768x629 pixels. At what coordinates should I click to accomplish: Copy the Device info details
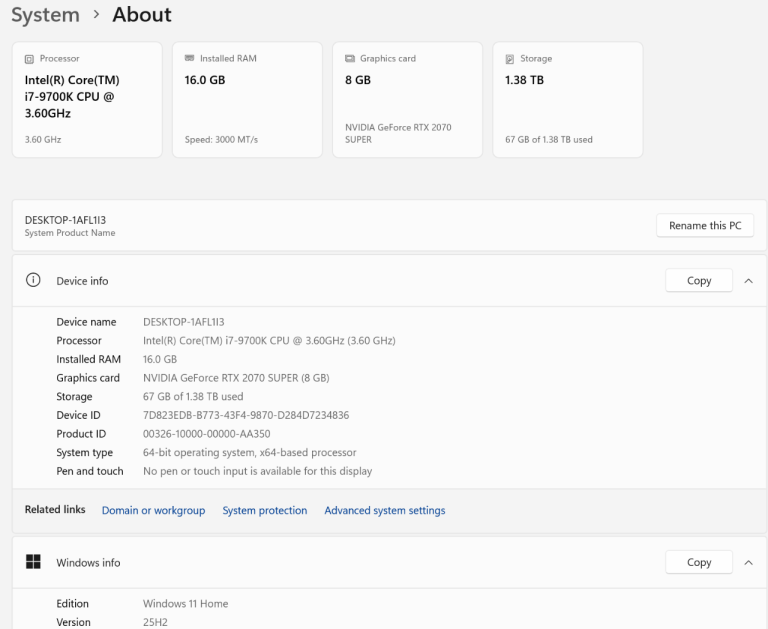point(699,281)
